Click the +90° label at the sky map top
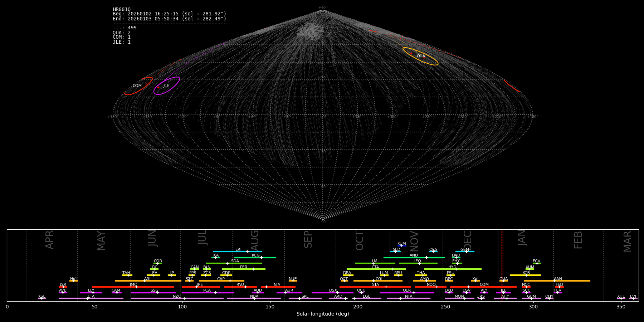The height and width of the screenshot is (322, 644). pyautogui.click(x=323, y=8)
